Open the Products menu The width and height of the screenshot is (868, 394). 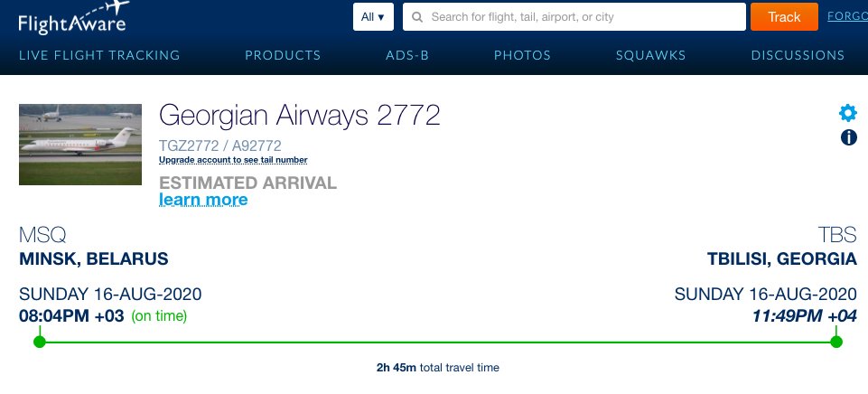(283, 55)
